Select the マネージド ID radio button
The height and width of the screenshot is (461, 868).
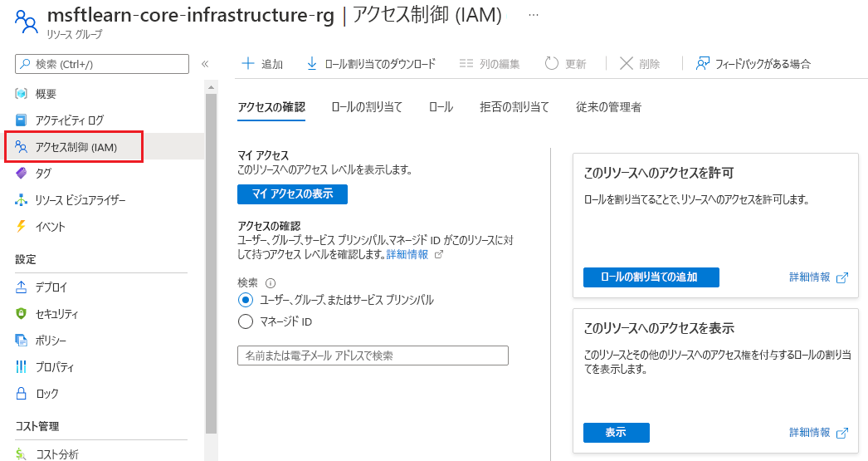pos(246,321)
